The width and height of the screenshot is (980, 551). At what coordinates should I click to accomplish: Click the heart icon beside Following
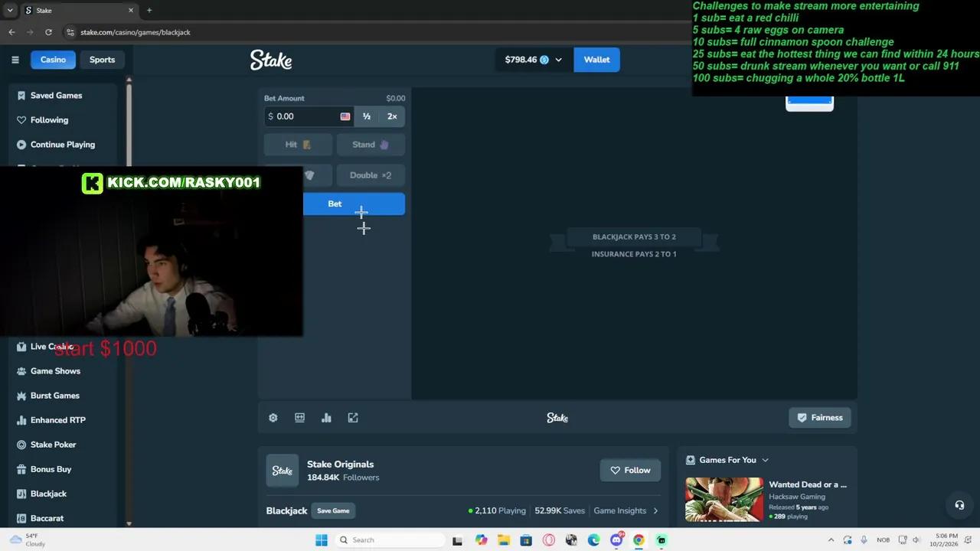(x=21, y=120)
